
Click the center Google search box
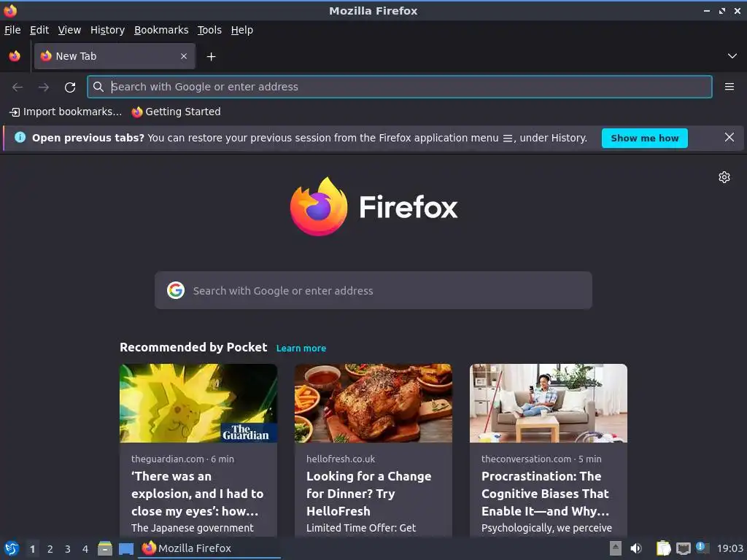(x=373, y=290)
